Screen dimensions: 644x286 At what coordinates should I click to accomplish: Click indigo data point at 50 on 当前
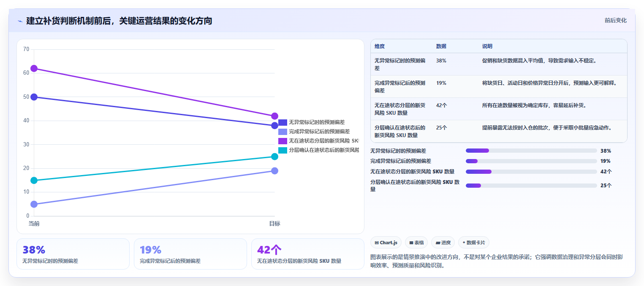tap(34, 97)
